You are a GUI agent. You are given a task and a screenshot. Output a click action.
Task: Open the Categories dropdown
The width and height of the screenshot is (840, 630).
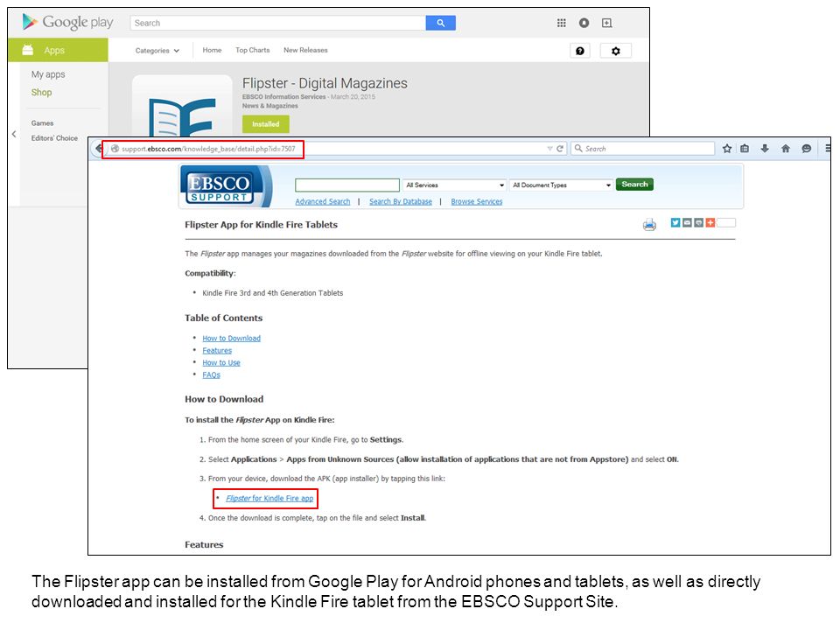click(157, 51)
